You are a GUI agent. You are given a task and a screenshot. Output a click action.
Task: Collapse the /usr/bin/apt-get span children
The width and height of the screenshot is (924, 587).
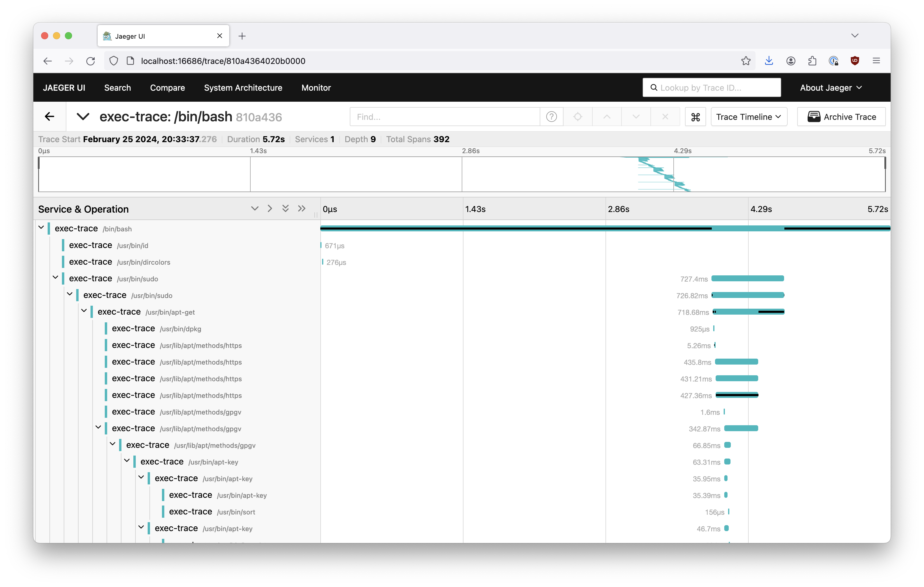(x=84, y=311)
